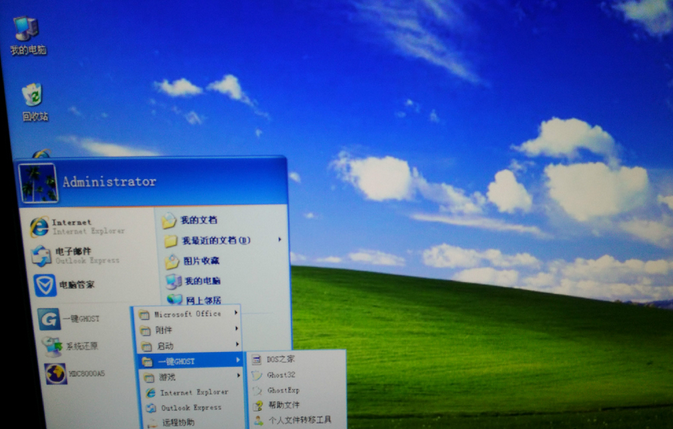Open the 我的电脑 desktop icon
Viewport: 673px width, 429px height.
click(27, 36)
